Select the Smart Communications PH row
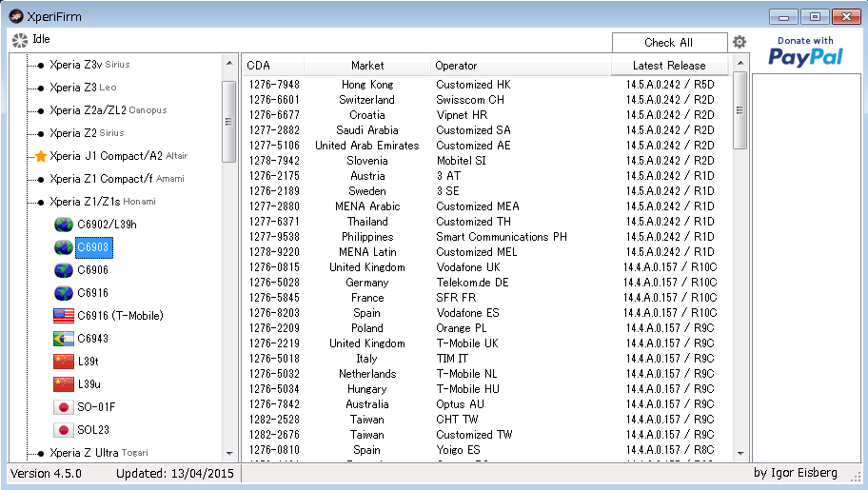 pos(487,237)
